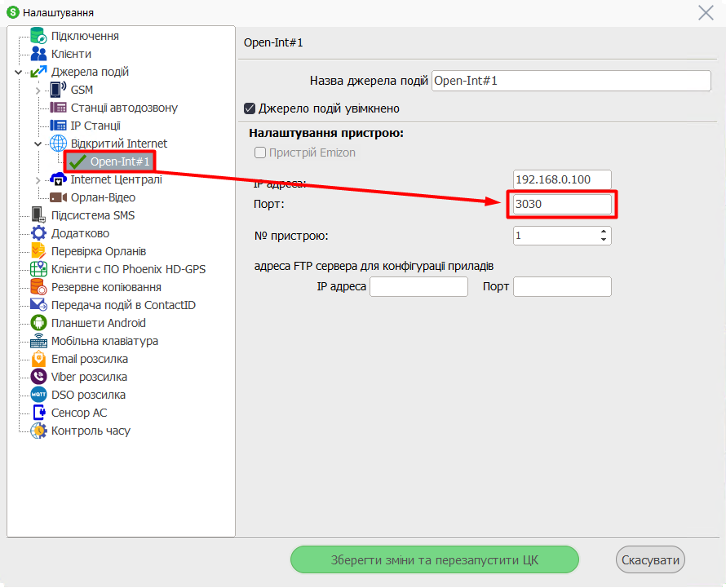Click the Резервне копіювання icon
This screenshot has height=588, width=726.
coord(38,287)
